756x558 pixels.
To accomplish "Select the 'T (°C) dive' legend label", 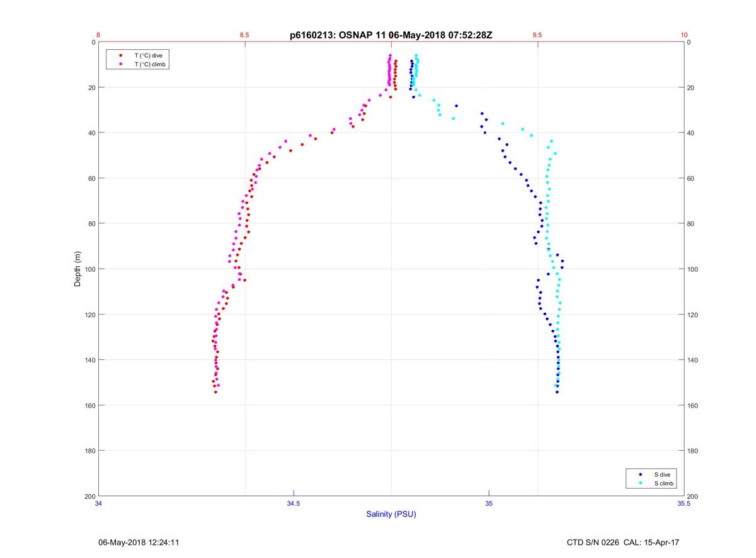I will 148,55.
